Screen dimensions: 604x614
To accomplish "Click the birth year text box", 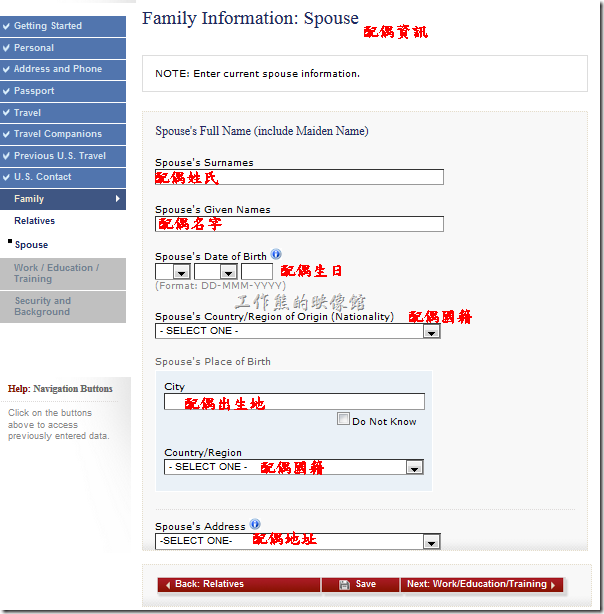I will point(257,271).
